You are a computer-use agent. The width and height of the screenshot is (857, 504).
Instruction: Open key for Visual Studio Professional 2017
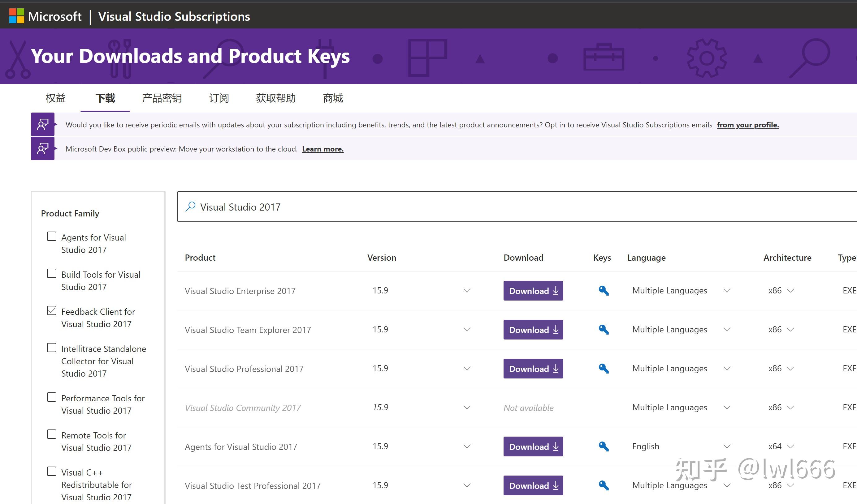[603, 368]
